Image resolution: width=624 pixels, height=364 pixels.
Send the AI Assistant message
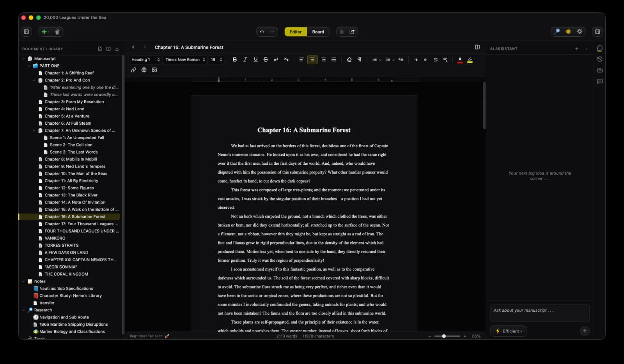[x=584, y=331]
